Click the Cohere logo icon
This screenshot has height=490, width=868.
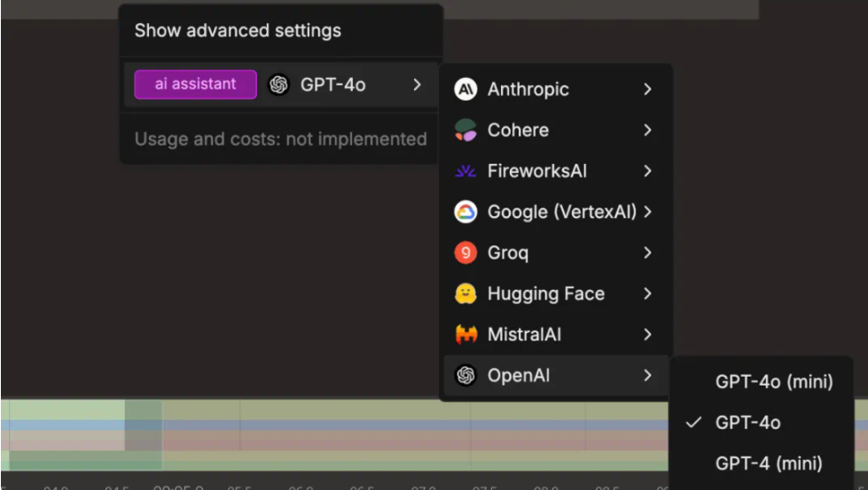465,130
